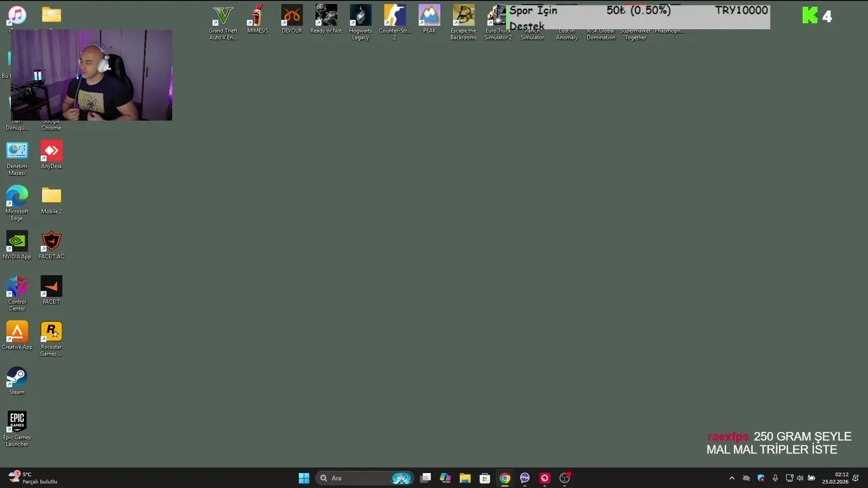Viewport: 868px width, 488px height.
Task: Click the battery tray icon
Action: pyautogui.click(x=811, y=478)
